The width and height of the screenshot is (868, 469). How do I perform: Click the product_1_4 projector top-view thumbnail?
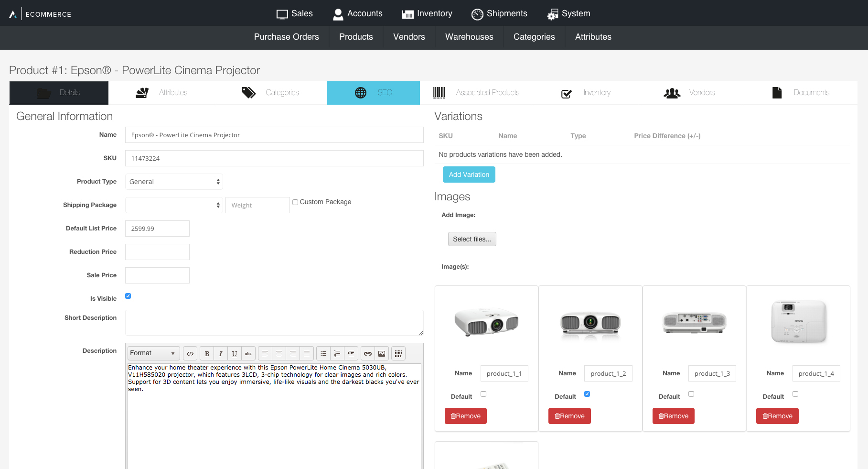click(799, 321)
